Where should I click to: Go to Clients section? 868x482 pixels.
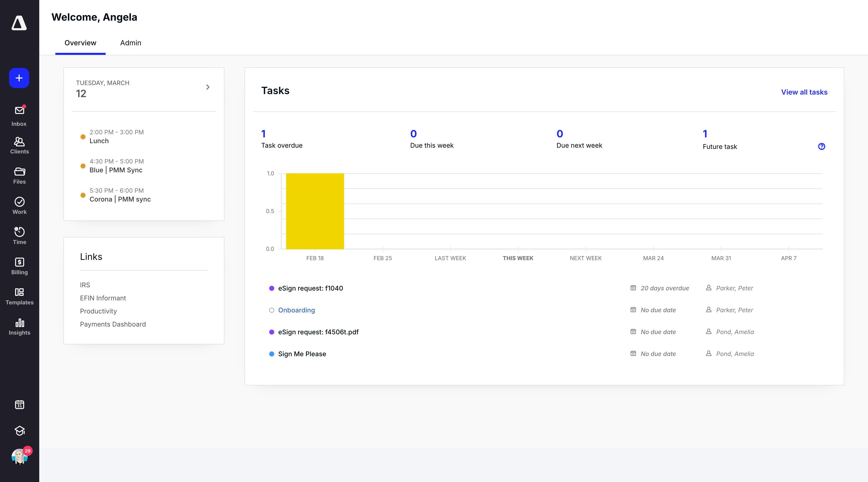19,145
